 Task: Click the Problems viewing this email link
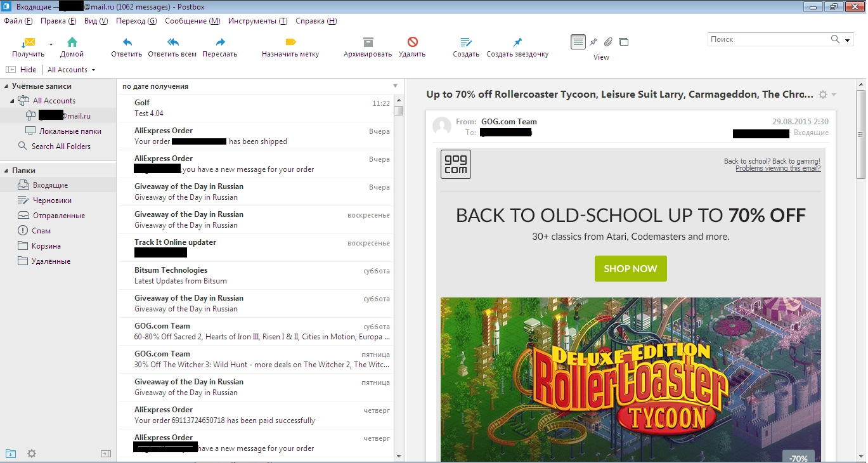coord(778,168)
